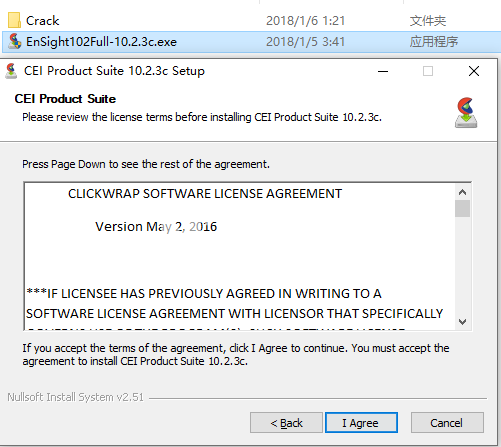Screen dimensions: 501x447
Task: Accept the license with I Agree
Action: (361, 423)
